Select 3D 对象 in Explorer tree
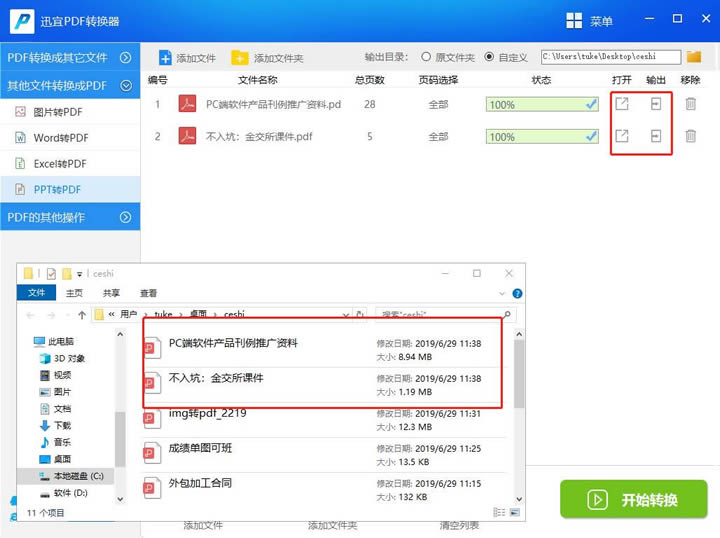 (x=62, y=358)
